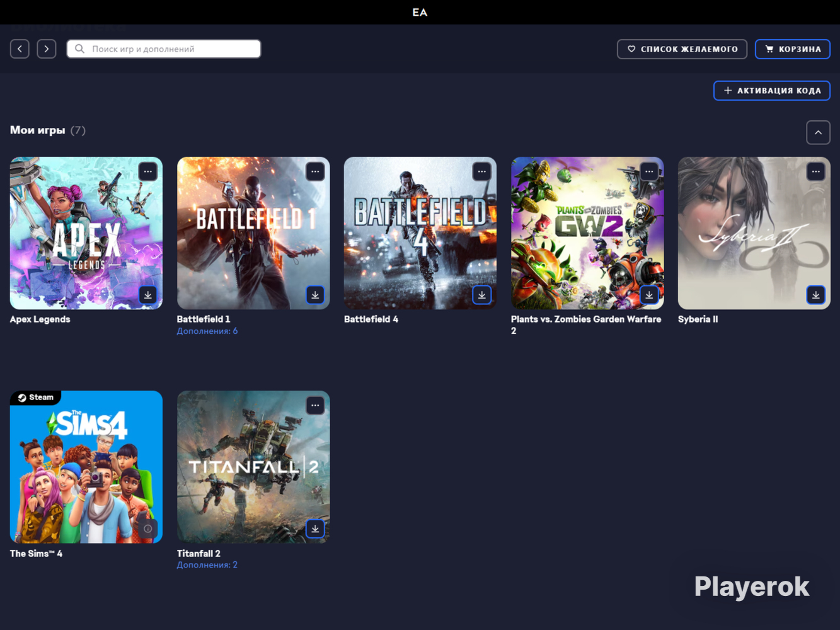Open the Battlefield 4 cover art

coord(420,233)
